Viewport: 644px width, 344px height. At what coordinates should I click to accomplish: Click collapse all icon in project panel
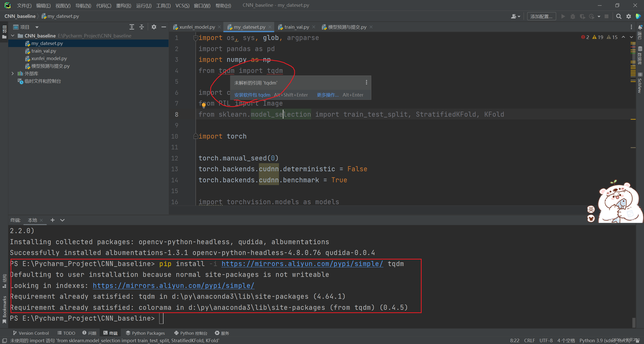(x=142, y=27)
